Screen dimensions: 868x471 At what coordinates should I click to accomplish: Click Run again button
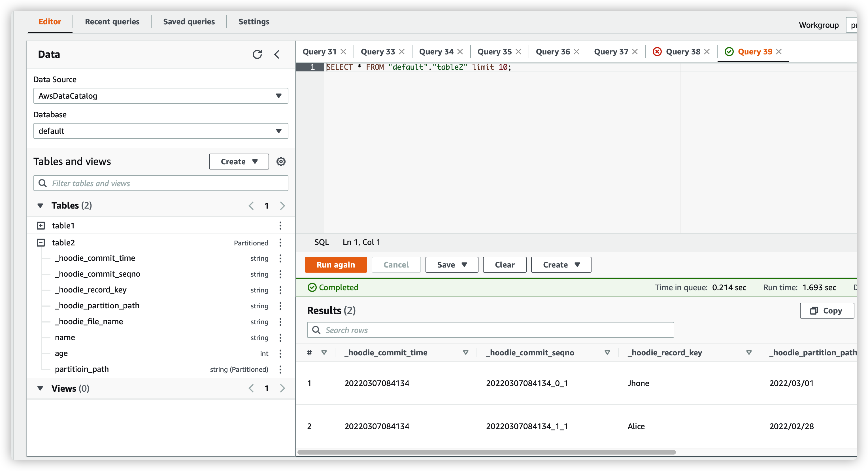pyautogui.click(x=336, y=265)
